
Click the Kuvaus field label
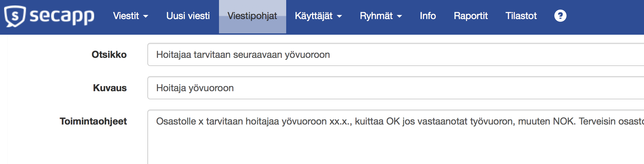click(110, 88)
